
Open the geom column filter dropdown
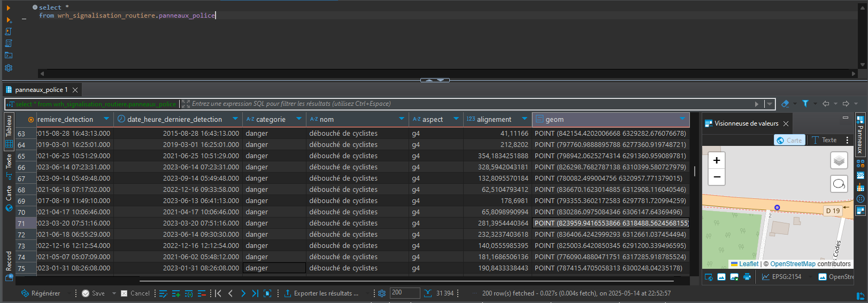tap(682, 119)
